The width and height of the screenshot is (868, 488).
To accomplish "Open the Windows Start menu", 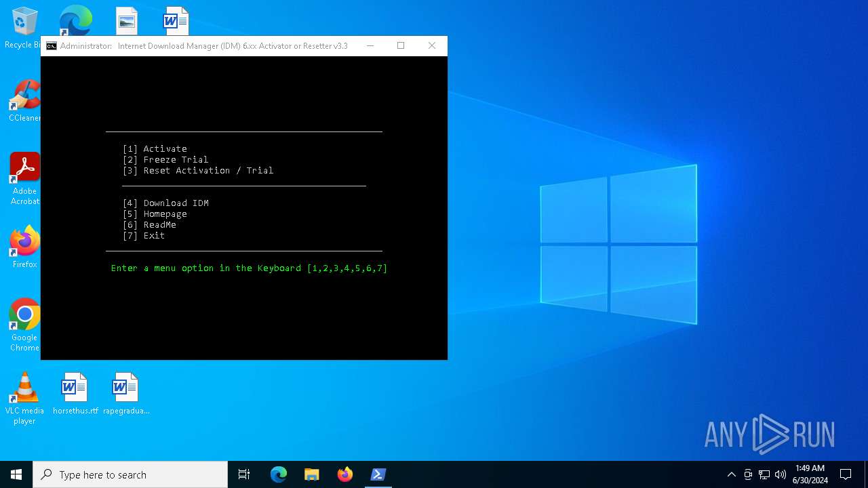I will pos(16,474).
